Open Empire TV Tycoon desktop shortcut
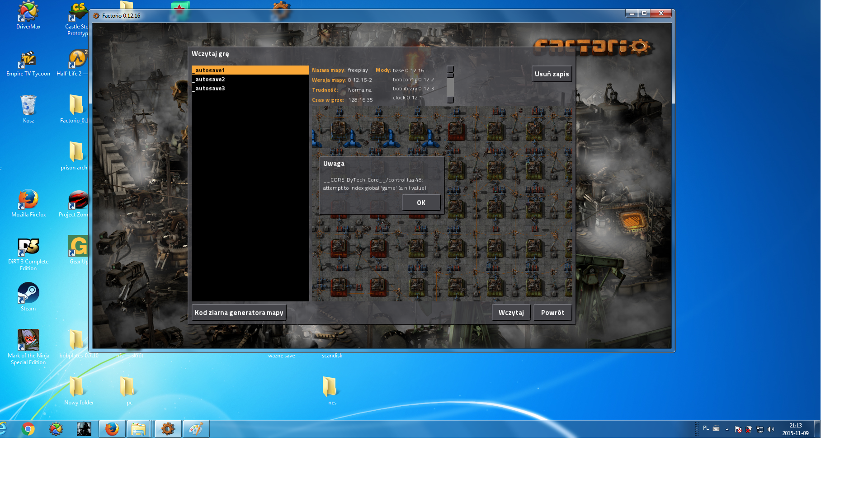The image size is (868, 488). [x=28, y=64]
